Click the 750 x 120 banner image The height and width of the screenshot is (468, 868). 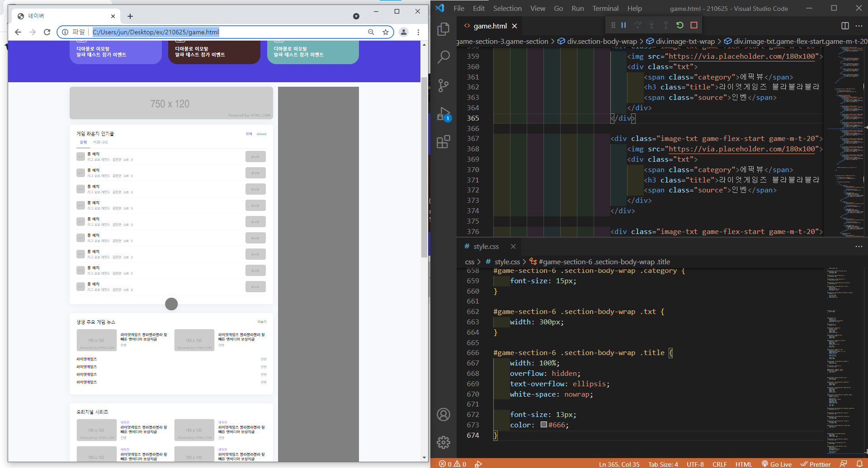[171, 103]
